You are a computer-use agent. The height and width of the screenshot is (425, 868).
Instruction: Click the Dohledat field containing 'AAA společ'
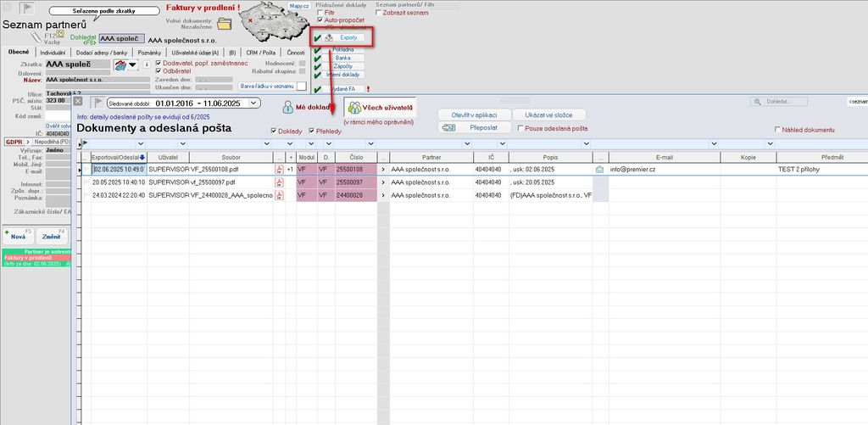tap(122, 39)
